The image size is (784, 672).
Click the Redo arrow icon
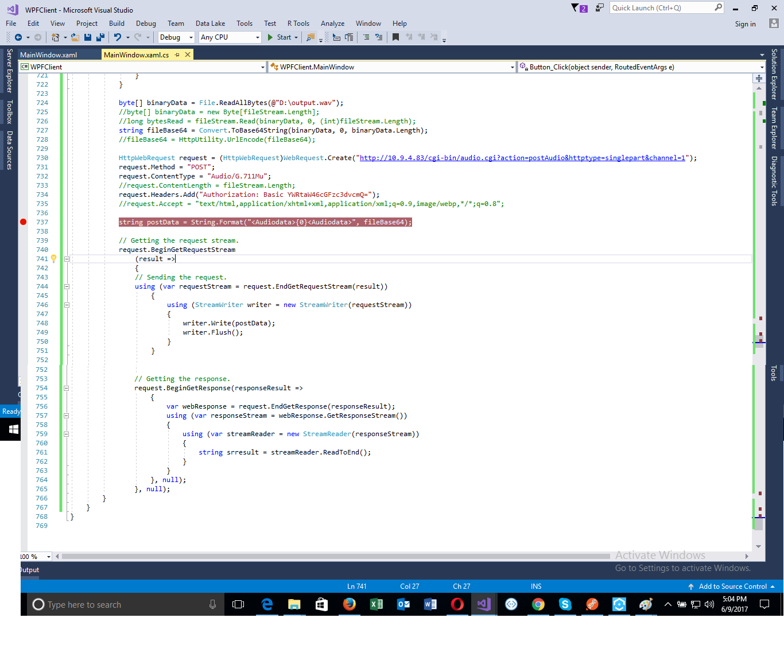pyautogui.click(x=138, y=37)
